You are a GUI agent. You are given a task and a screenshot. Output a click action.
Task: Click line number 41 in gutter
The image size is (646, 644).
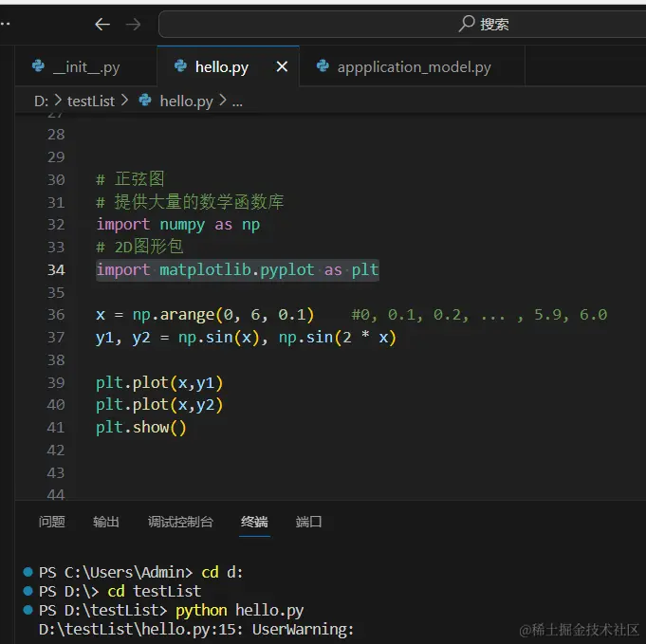[x=56, y=427]
